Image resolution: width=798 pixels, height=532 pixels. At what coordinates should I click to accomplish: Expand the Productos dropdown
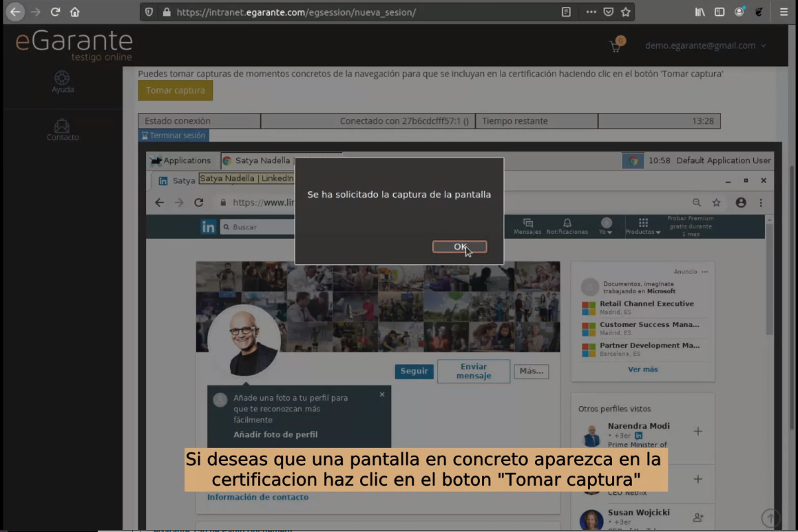point(643,226)
